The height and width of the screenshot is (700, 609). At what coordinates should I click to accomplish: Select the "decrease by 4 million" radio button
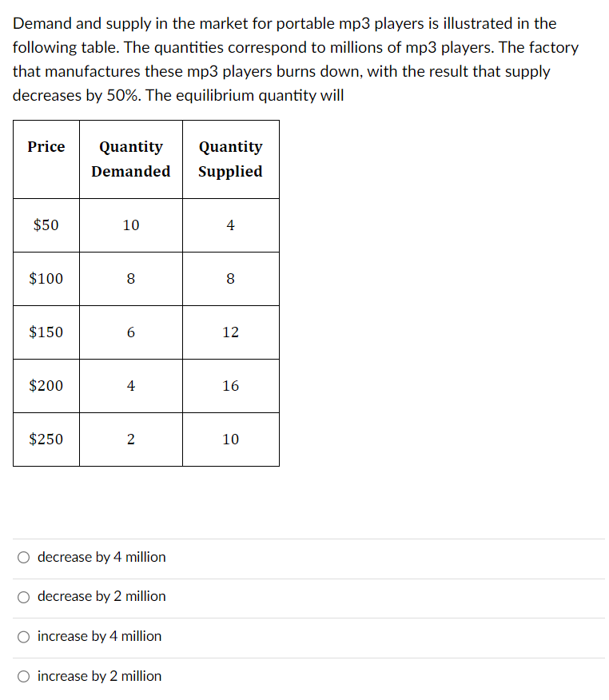click(x=24, y=557)
